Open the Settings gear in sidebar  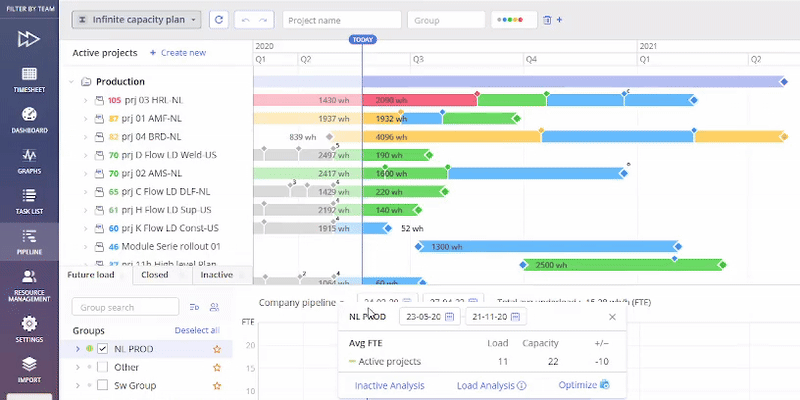(29, 328)
